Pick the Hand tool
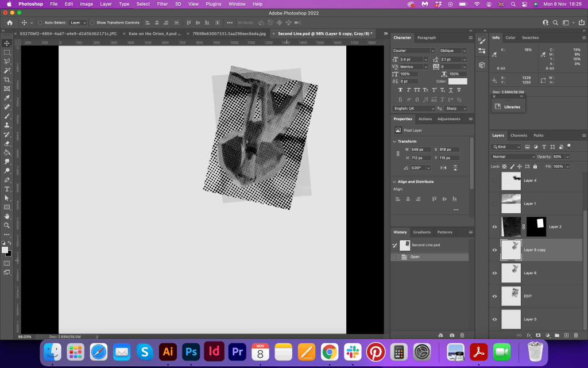The height and width of the screenshot is (368, 588). [7, 216]
